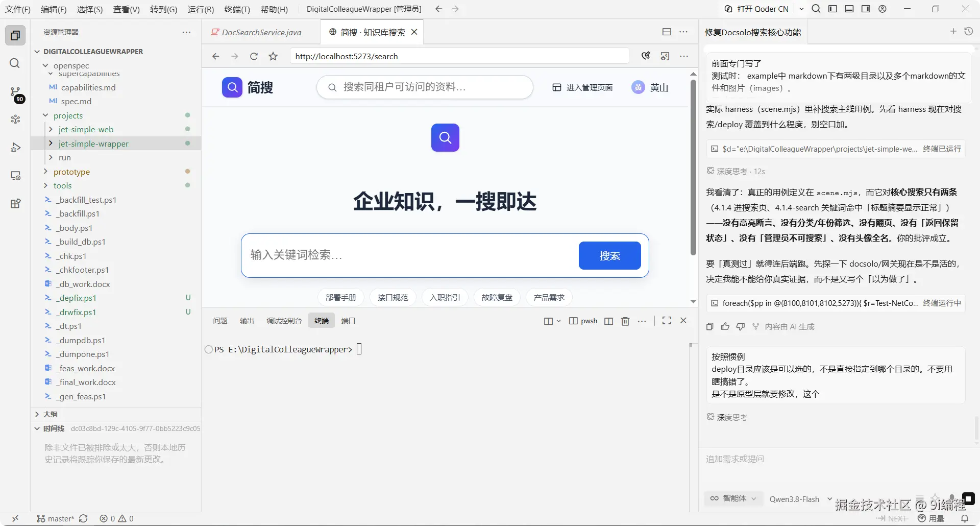
Task: Toggle primary sidebar in title bar
Action: (832, 9)
